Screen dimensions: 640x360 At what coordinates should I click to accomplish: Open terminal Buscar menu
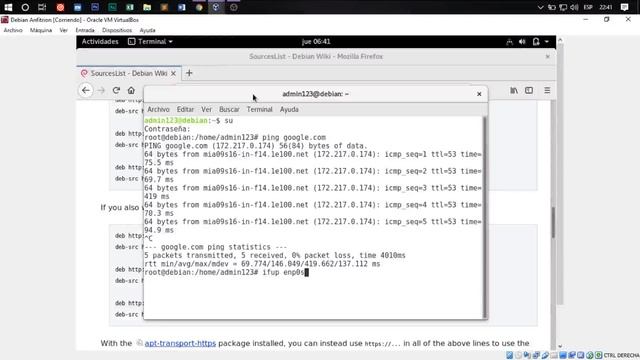coord(229,109)
